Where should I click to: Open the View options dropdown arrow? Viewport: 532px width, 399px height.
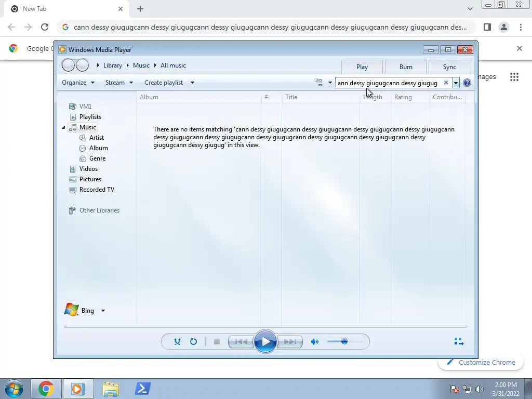(330, 83)
